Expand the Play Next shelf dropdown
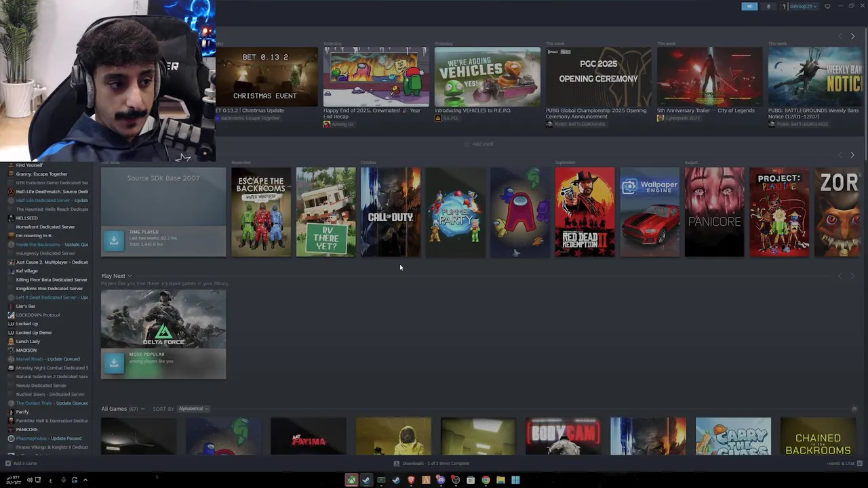The image size is (868, 488). point(117,276)
